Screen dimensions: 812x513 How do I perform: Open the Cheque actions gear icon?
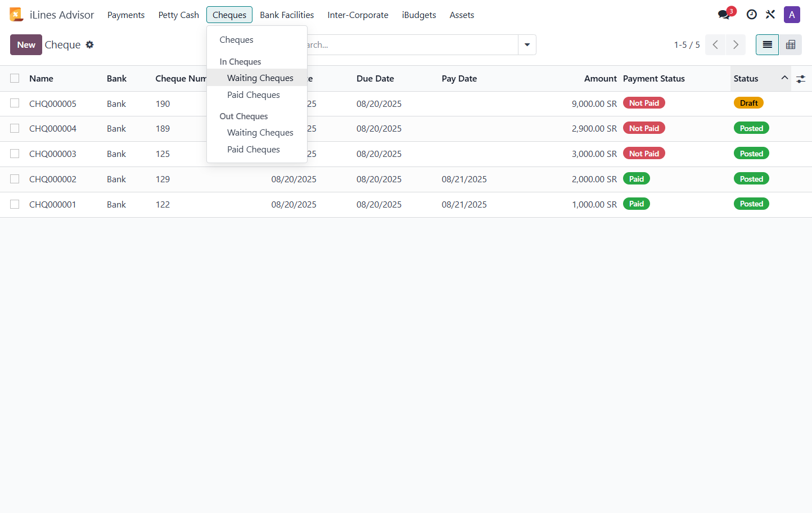[x=89, y=44]
